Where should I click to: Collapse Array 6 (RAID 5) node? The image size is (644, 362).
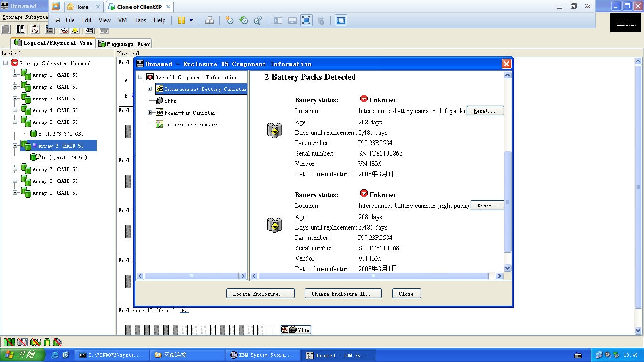pyautogui.click(x=15, y=145)
